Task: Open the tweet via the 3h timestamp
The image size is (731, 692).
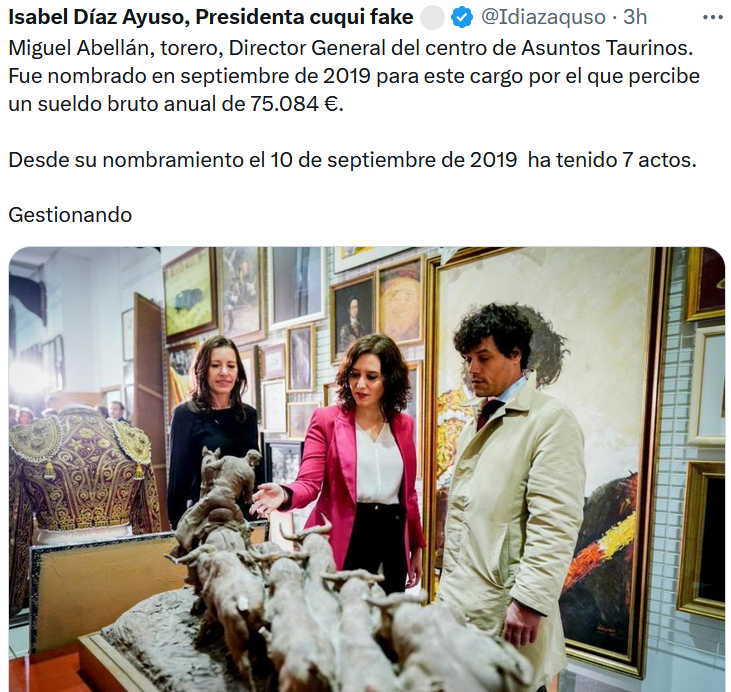Action: click(x=635, y=17)
